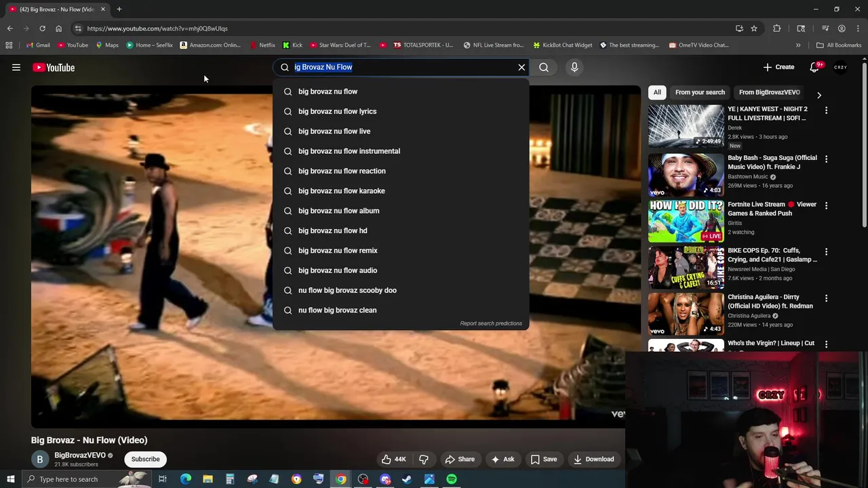Screen dimensions: 868x488
Task: Show more filter chips with right arrow
Action: coord(818,95)
